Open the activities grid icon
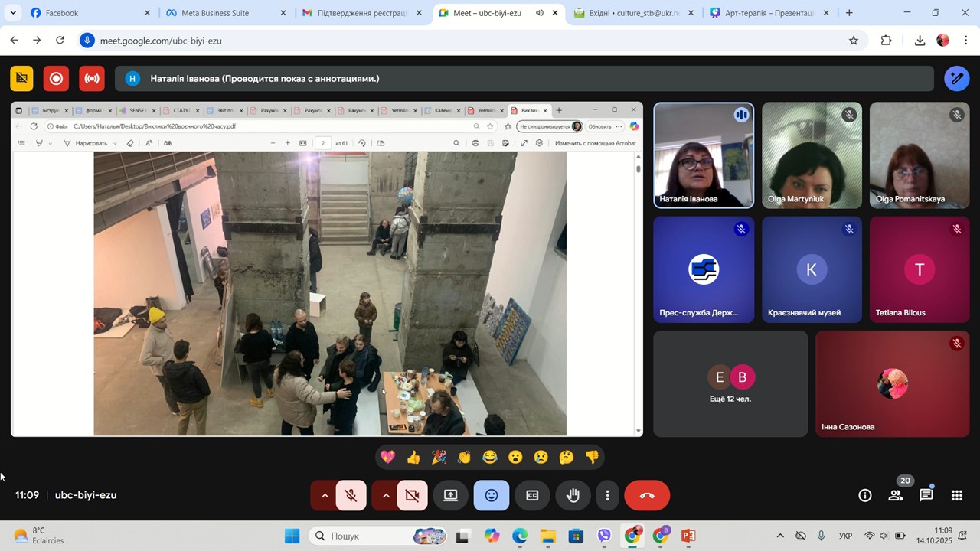 [x=957, y=496]
